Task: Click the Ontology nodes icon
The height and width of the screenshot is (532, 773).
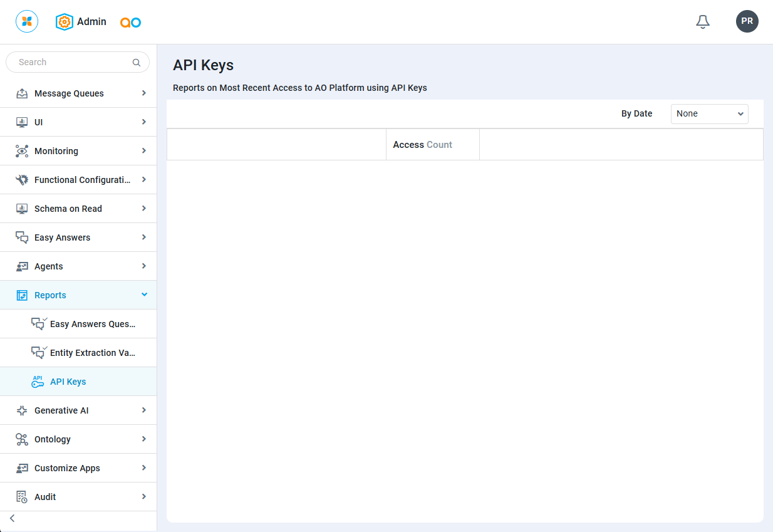Action: 22,439
